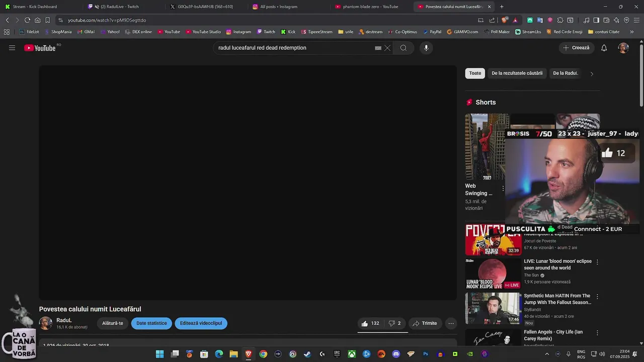Open the Brave Rewards triangle icon

(515, 20)
